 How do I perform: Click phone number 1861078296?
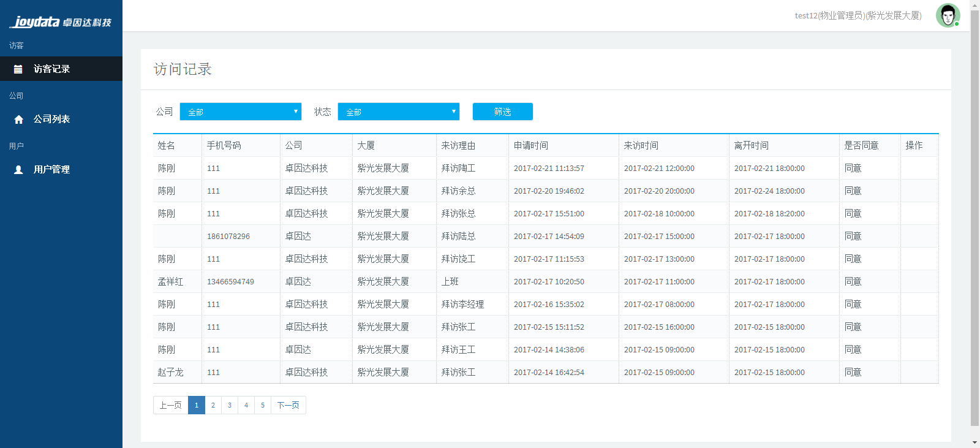coord(228,237)
